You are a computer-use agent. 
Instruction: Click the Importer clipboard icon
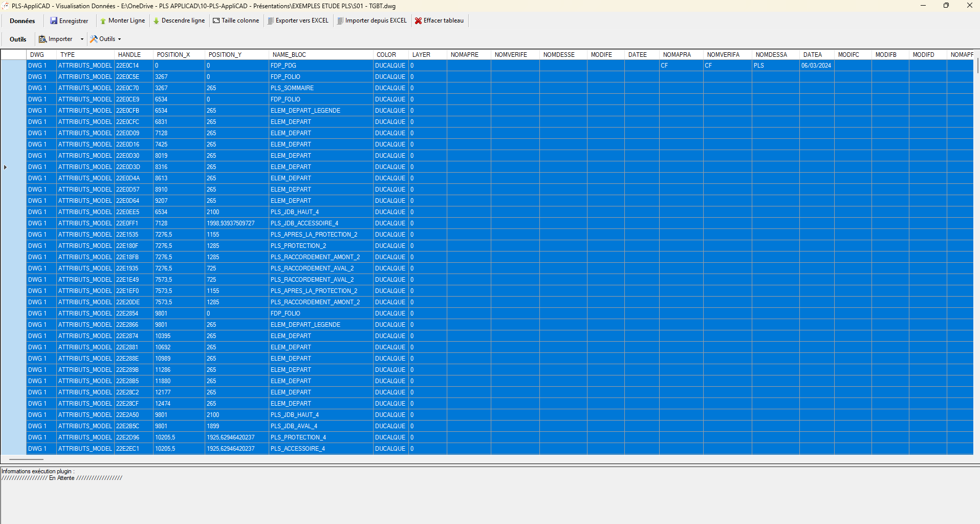click(x=43, y=39)
